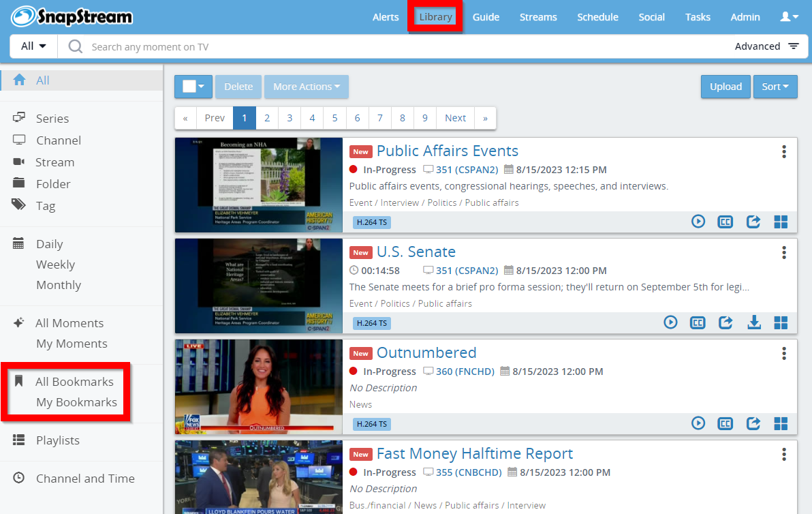Click the search magnifier icon

76,46
